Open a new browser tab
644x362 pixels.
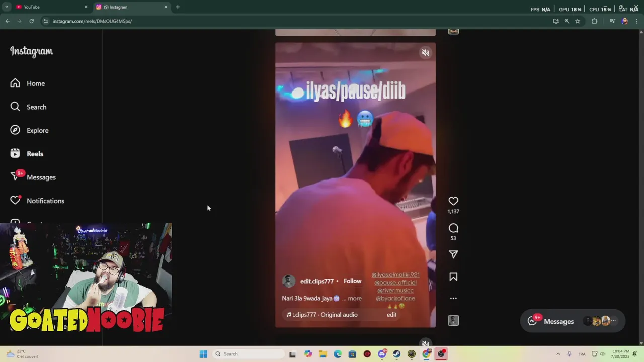click(x=178, y=7)
